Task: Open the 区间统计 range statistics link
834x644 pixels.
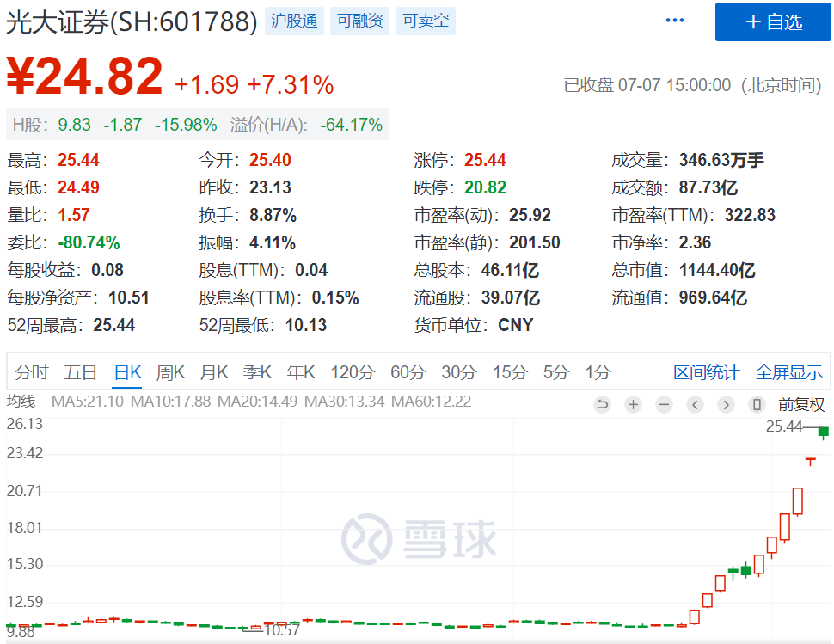Action: coord(706,372)
